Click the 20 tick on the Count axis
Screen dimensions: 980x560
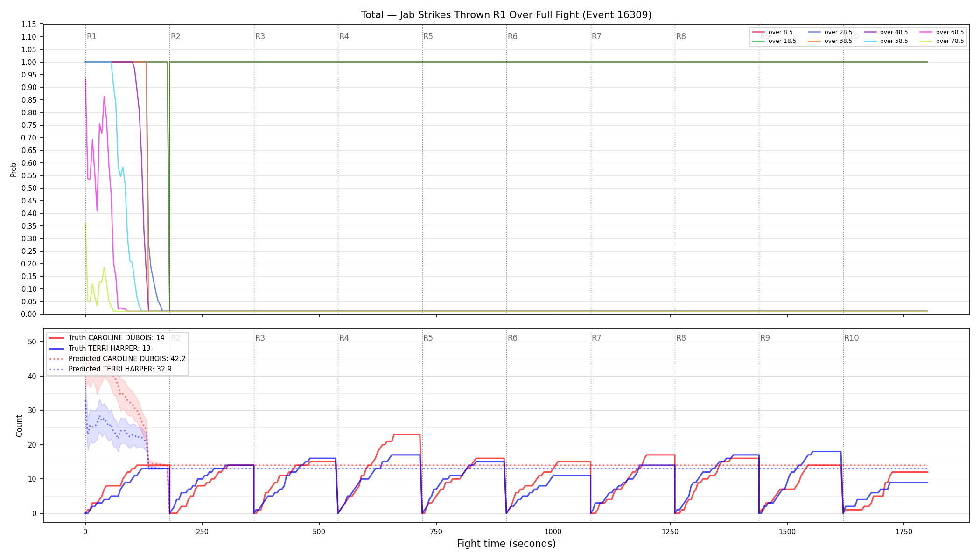[32, 445]
